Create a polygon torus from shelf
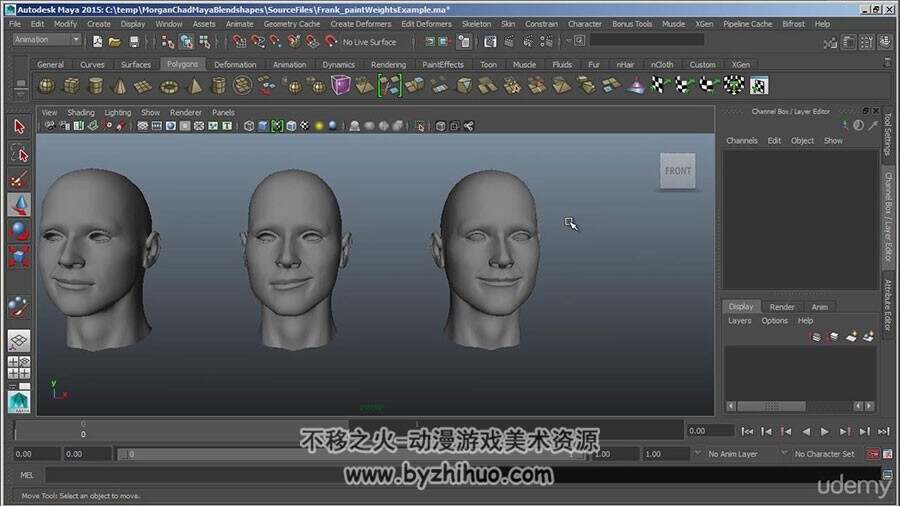This screenshot has width=900, height=506. click(169, 86)
